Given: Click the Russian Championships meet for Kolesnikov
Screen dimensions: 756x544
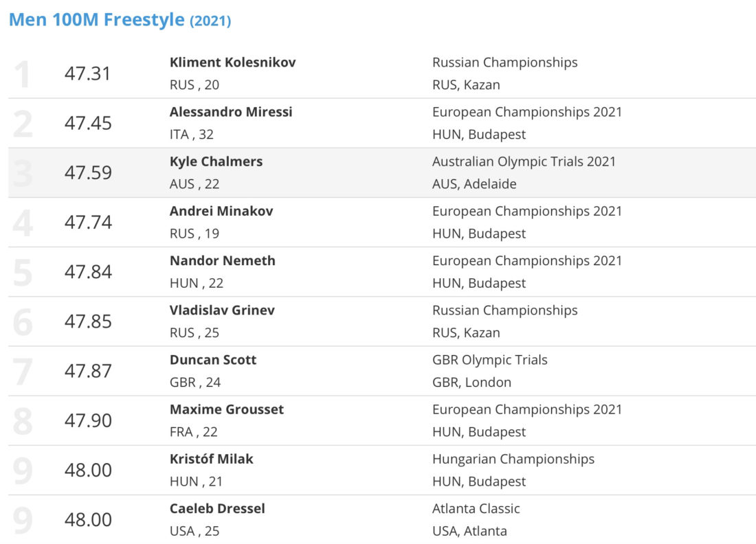Looking at the screenshot, I should tap(505, 62).
